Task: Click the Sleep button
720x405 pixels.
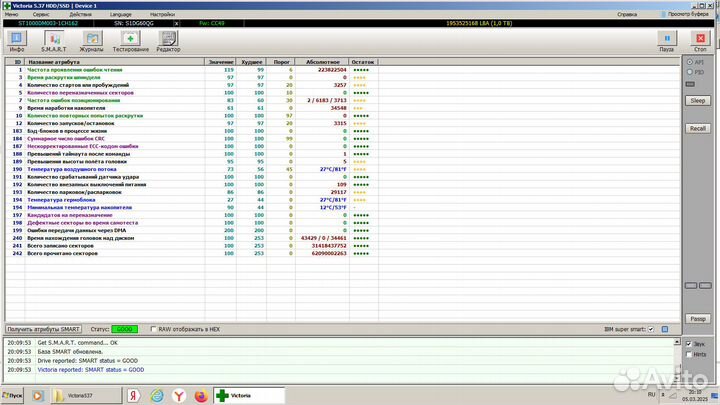Action: click(698, 101)
